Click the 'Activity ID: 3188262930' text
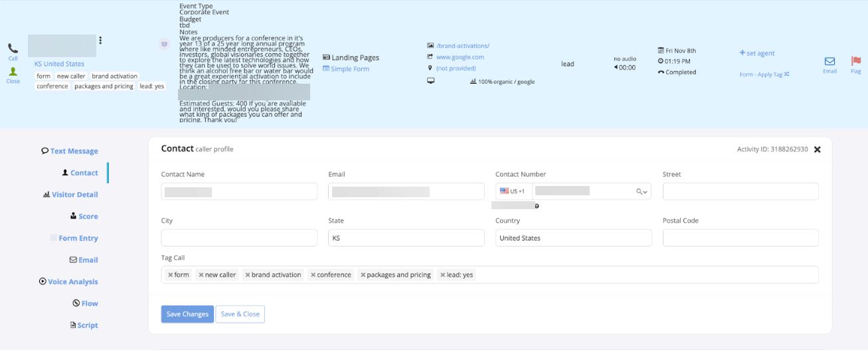This screenshot has height=352, width=868. 772,149
